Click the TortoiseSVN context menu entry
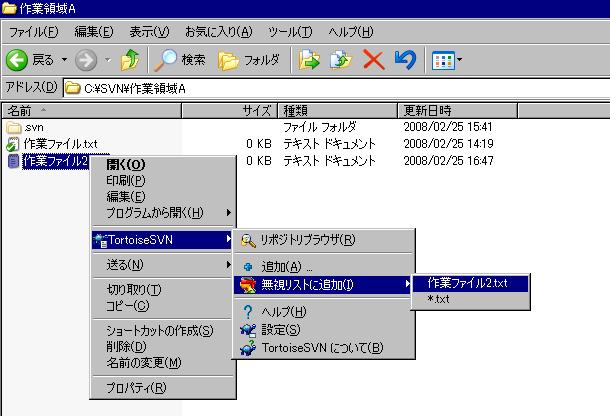The width and height of the screenshot is (610, 416). 162,240
